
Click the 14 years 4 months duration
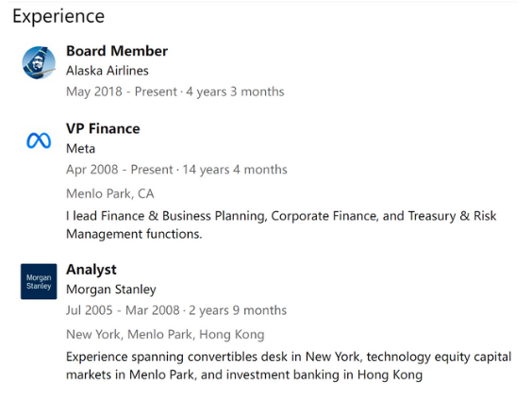coord(235,170)
